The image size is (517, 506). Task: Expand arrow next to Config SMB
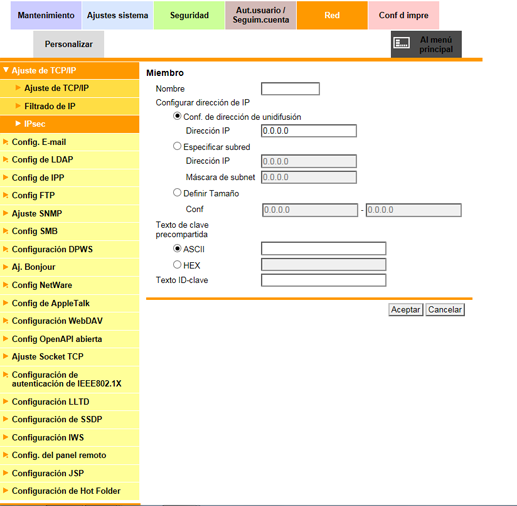pos(5,231)
